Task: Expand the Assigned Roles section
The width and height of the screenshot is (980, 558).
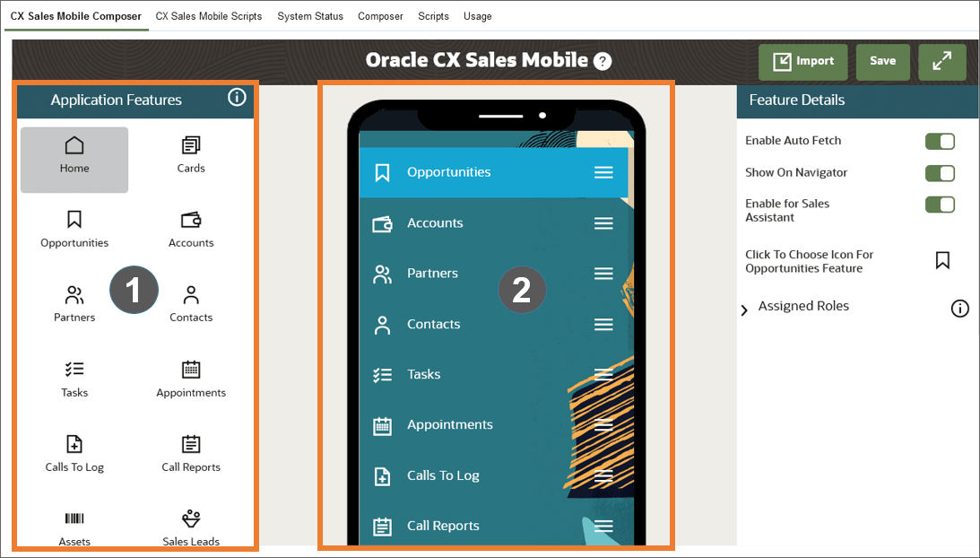Action: click(x=744, y=310)
